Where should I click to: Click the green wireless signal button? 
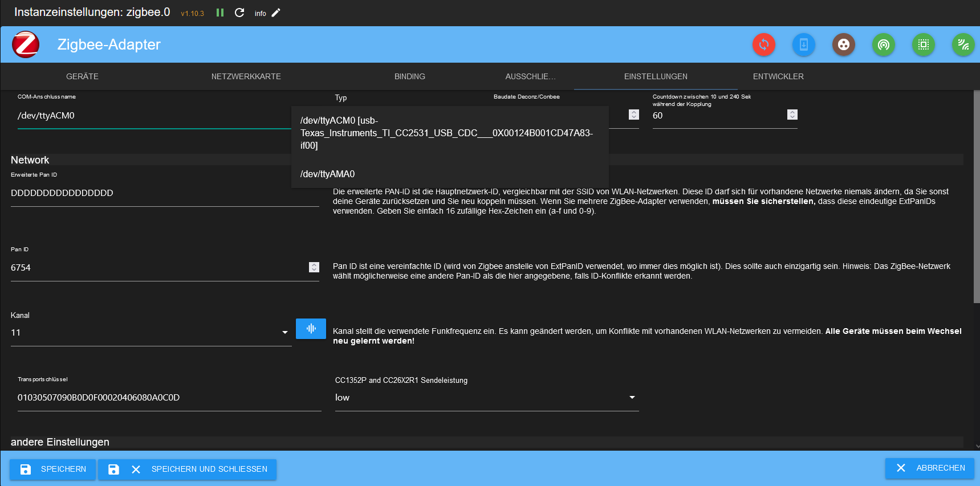pos(963,44)
